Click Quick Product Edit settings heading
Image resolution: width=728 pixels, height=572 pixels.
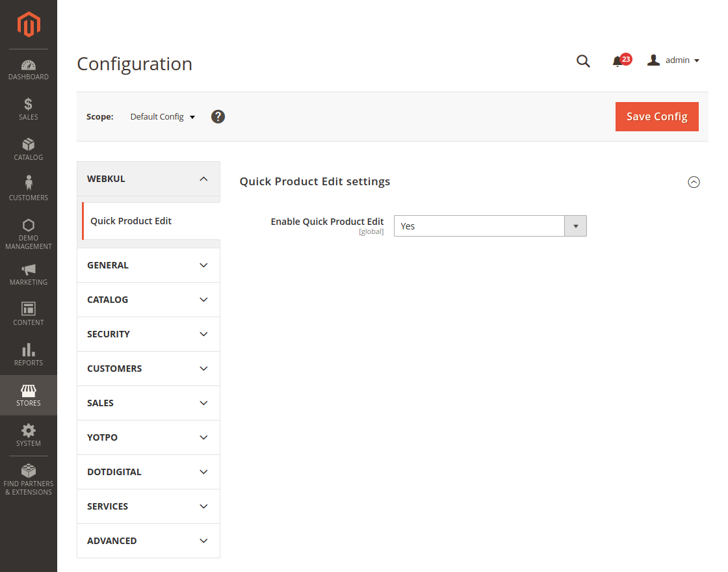[x=315, y=181]
